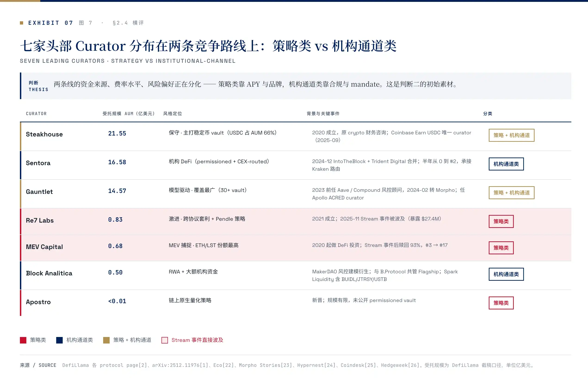The image size is (588, 378).
Task: Click the curator name Block Analitica
Action: pos(49,273)
